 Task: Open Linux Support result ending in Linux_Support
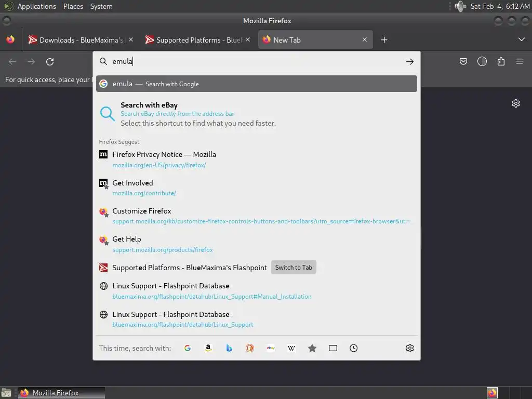257,320
